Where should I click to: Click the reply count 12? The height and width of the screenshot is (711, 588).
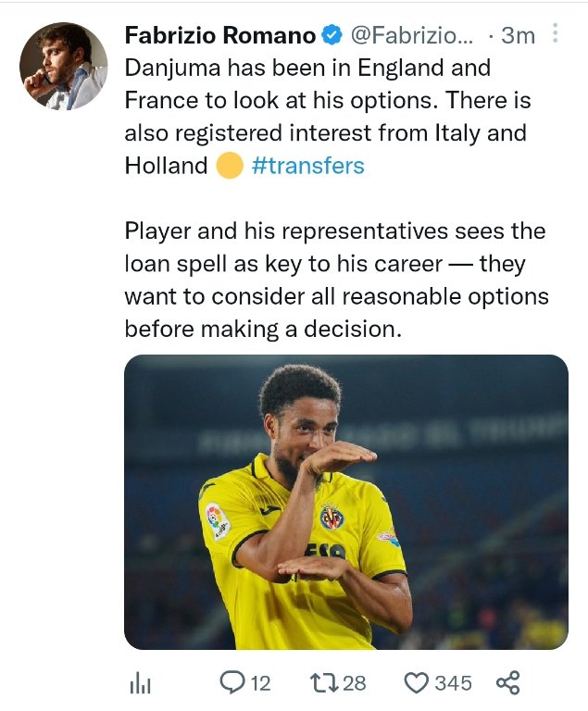(260, 683)
